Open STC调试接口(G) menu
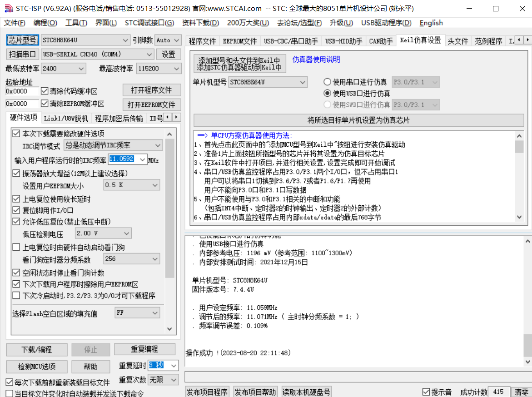 coord(149,23)
